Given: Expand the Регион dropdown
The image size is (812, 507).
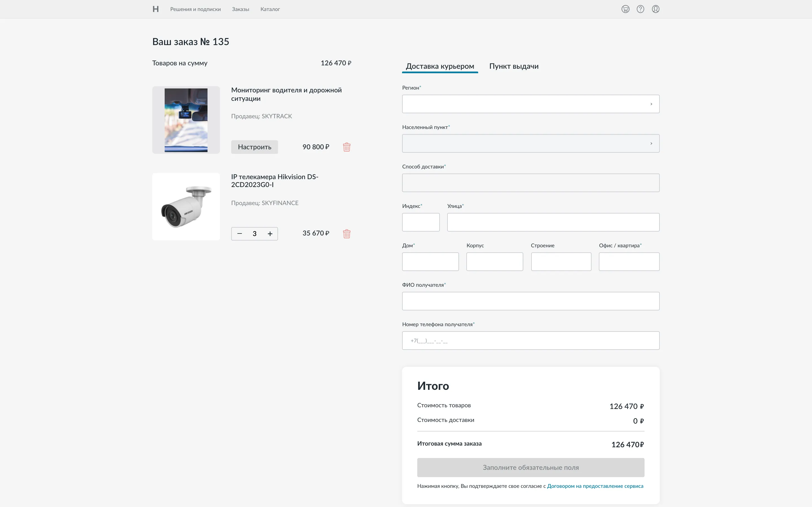Looking at the screenshot, I should point(531,104).
